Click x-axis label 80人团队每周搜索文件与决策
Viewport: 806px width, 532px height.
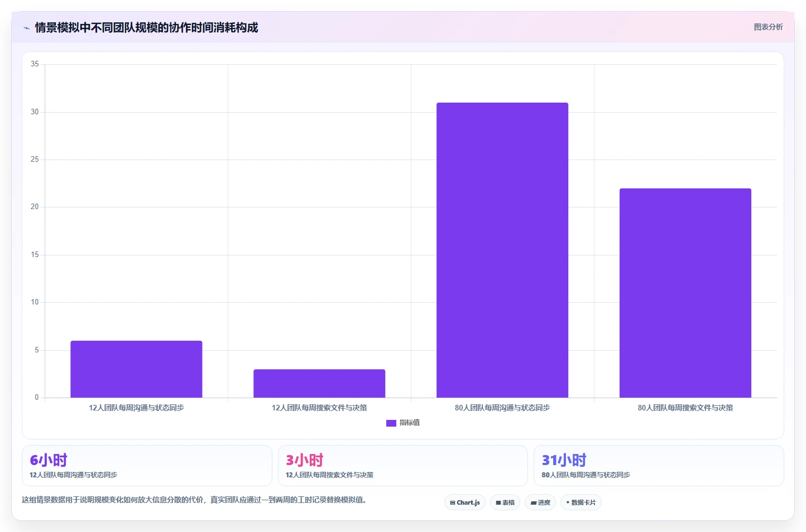point(685,408)
